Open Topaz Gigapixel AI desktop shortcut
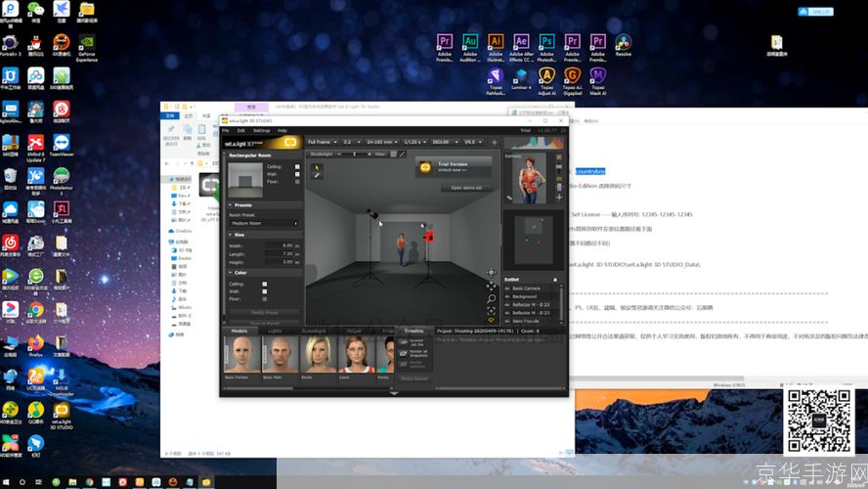The image size is (868, 489). click(x=573, y=81)
